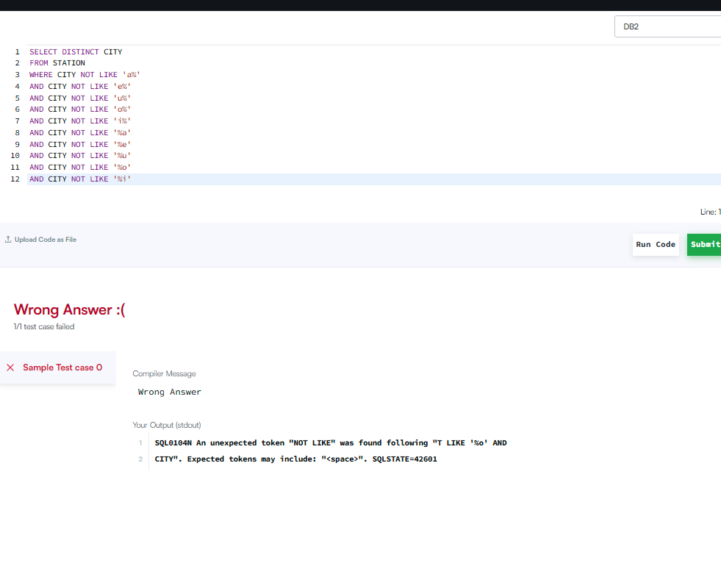Click the Run Code button

click(656, 245)
